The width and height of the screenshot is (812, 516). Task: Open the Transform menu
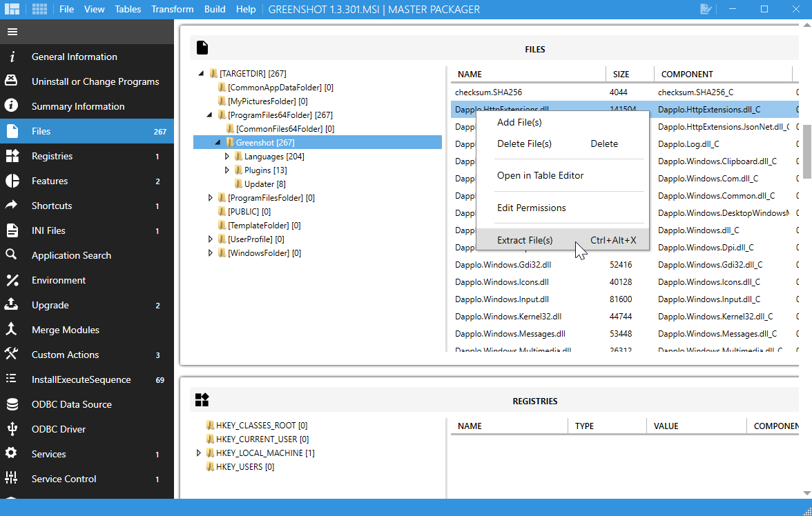pyautogui.click(x=173, y=10)
